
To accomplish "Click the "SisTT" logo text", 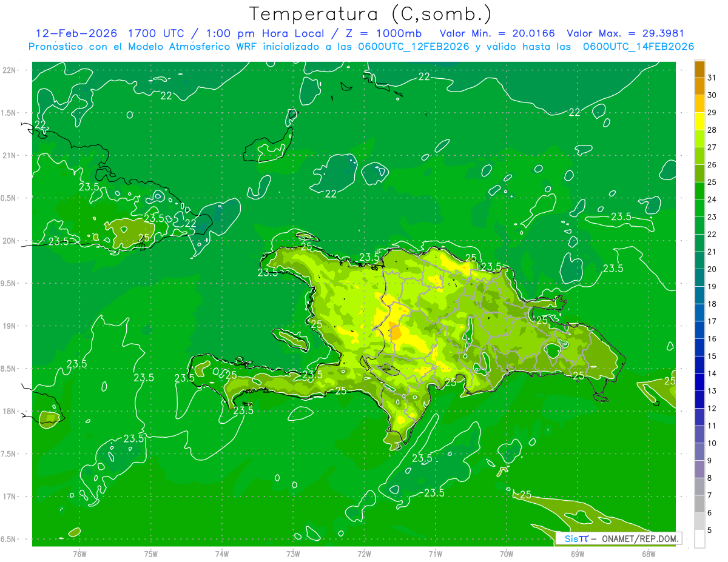I will [576, 538].
